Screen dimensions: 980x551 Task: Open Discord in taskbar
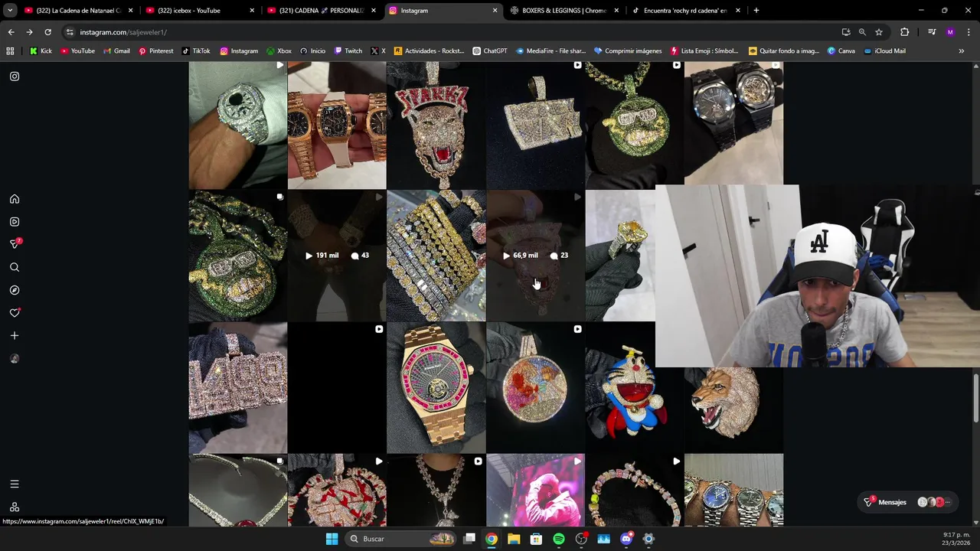[x=626, y=539]
